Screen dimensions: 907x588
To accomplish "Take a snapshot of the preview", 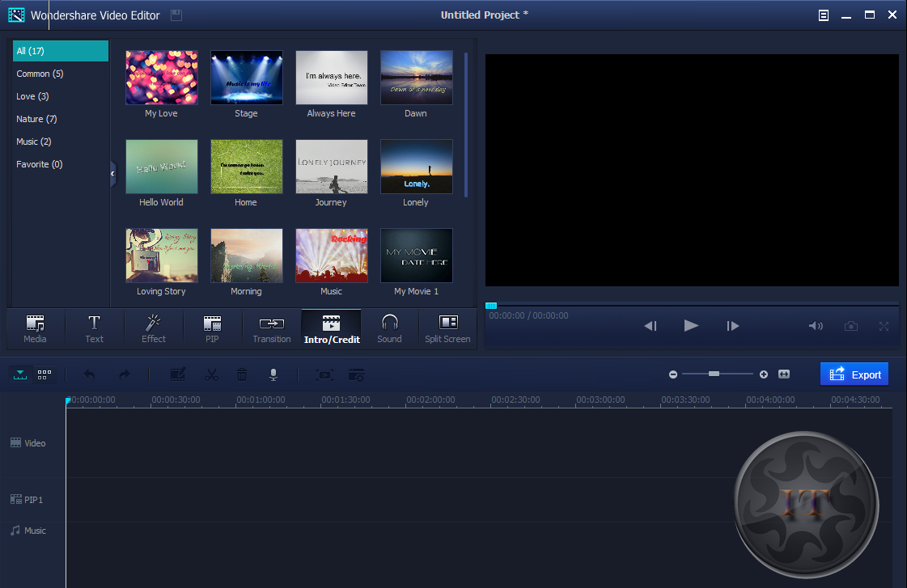I will pos(850,325).
